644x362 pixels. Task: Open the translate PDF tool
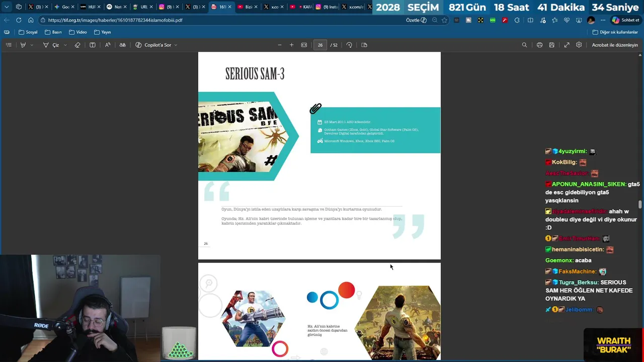(122, 45)
